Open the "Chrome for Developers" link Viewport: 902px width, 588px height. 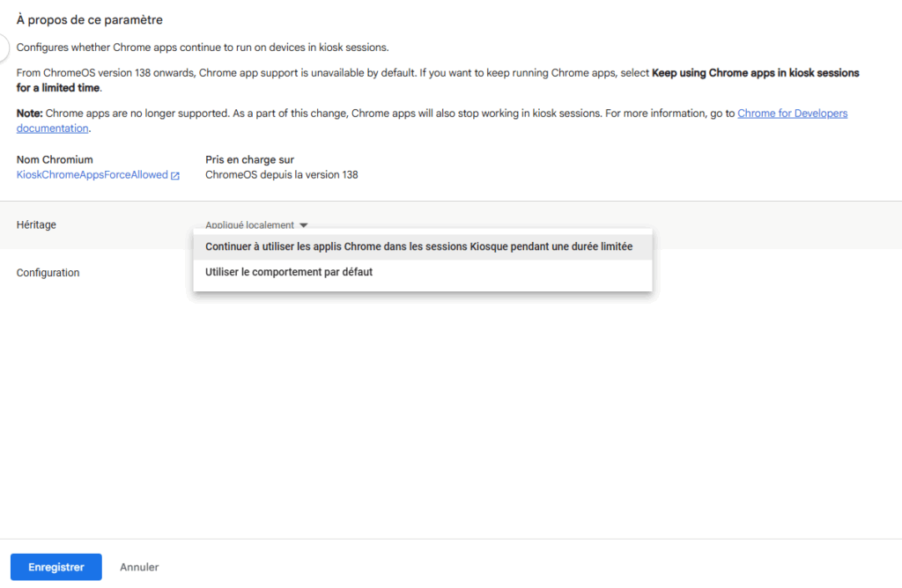coord(792,114)
